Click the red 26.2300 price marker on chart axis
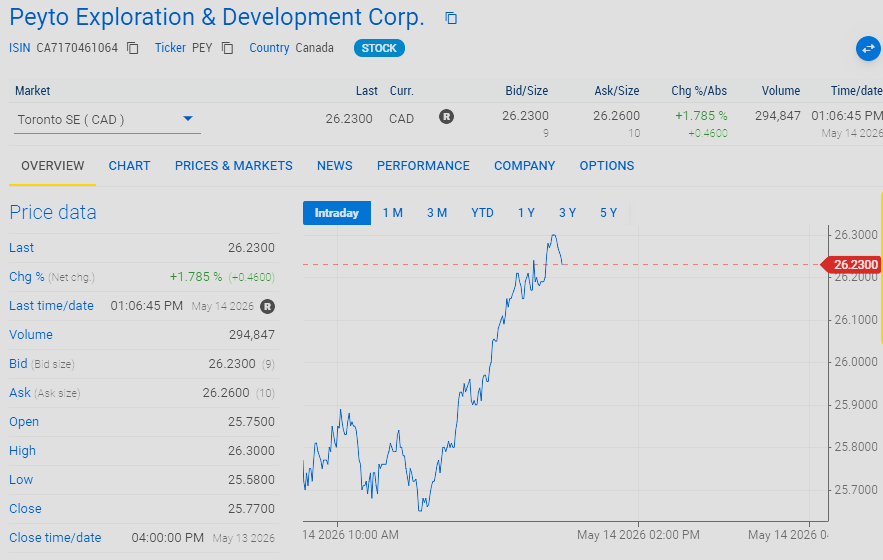 (x=851, y=264)
